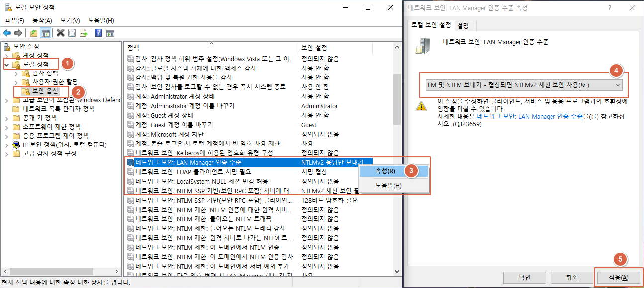Click the Forward arrow toolbar icon
Viewport: 644px width, 288px height.
click(18, 33)
